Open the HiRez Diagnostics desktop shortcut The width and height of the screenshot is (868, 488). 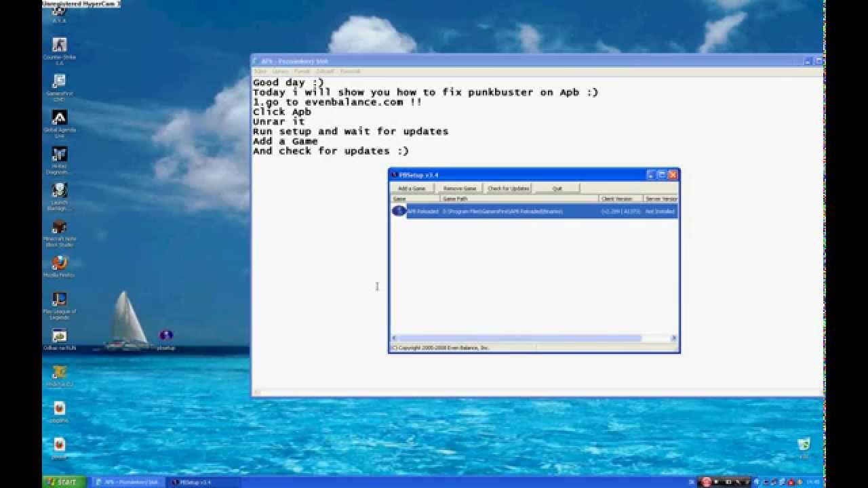59,159
